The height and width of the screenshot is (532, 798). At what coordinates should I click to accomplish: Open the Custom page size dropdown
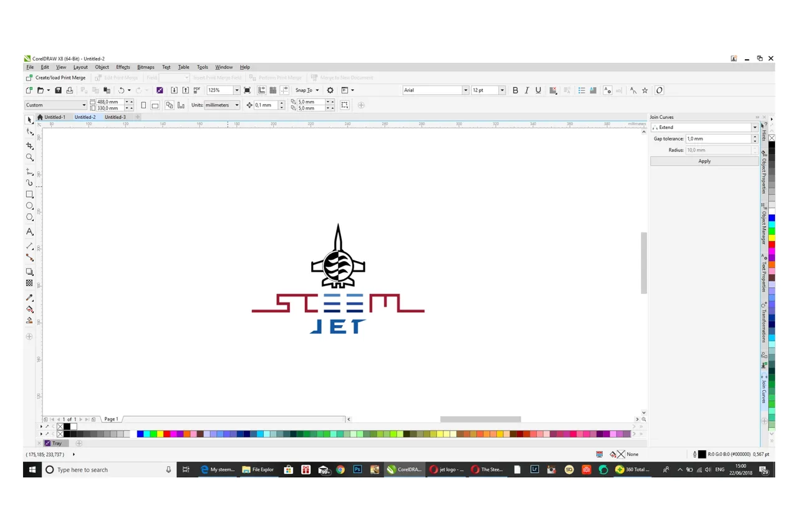(x=84, y=105)
